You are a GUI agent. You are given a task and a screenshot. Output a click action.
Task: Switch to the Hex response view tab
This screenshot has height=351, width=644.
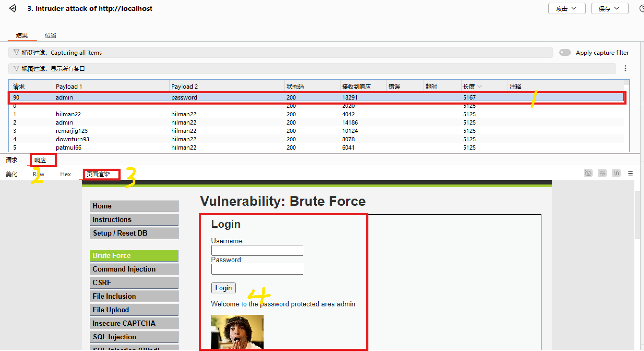(65, 174)
